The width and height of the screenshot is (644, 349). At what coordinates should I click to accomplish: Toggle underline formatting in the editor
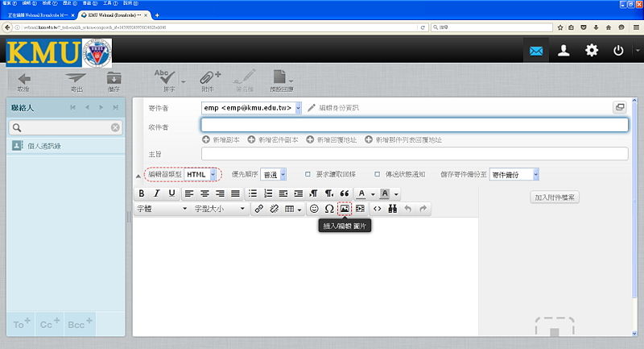[x=171, y=193]
